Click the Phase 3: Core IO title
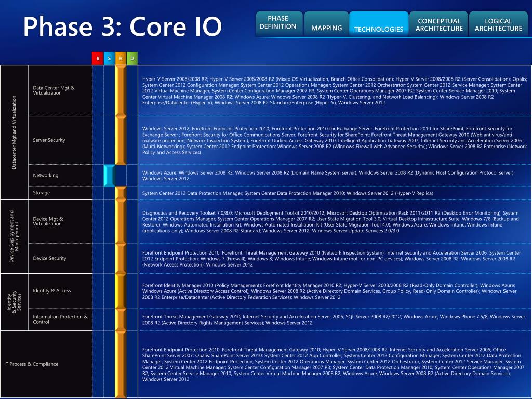This screenshot has width=532, height=399. (123, 26)
